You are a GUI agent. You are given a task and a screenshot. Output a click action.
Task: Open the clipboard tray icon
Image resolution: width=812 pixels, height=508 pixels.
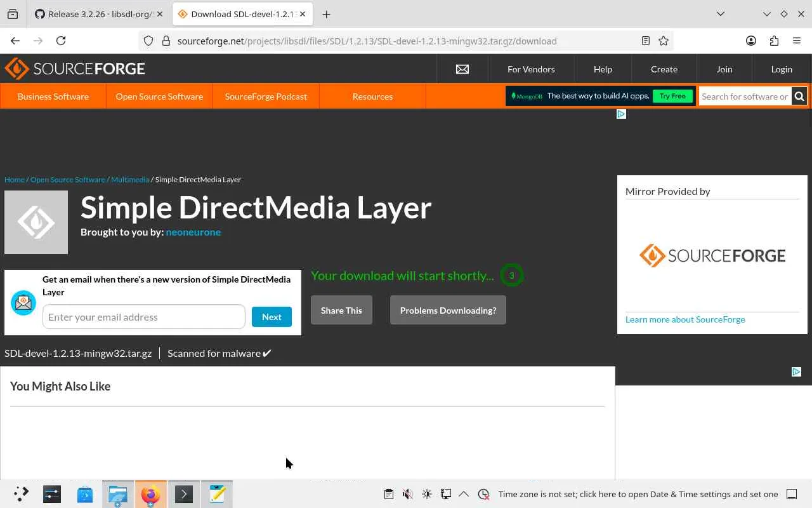pos(389,494)
